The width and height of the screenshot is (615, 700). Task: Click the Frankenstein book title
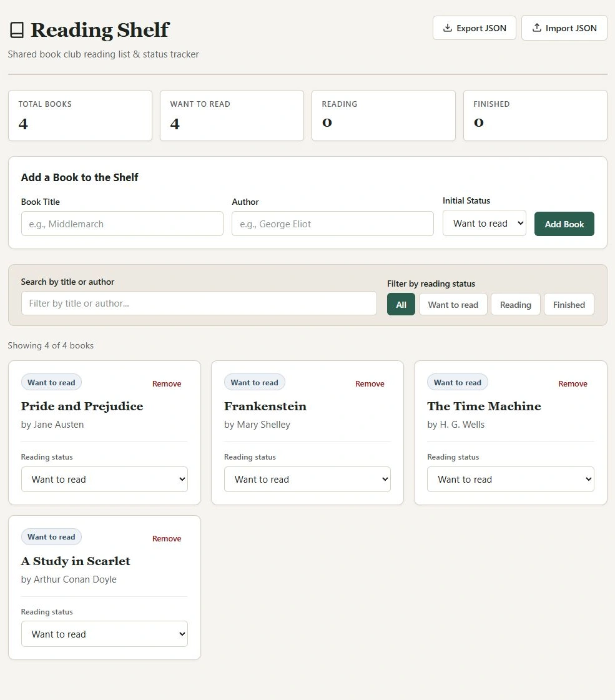265,407
